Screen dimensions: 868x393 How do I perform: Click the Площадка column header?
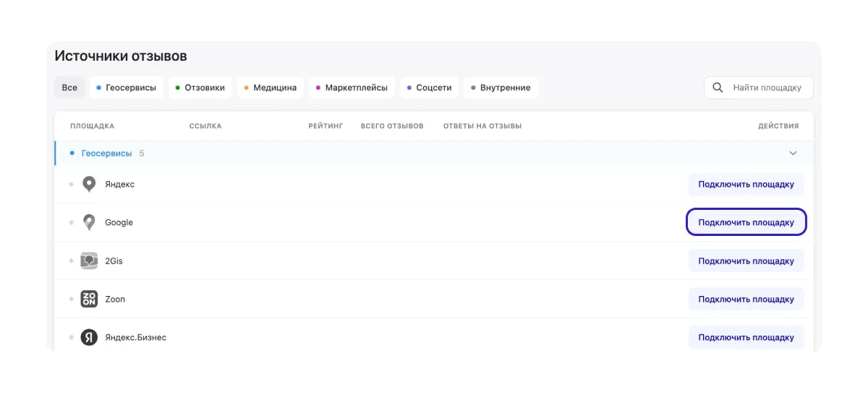tap(92, 126)
